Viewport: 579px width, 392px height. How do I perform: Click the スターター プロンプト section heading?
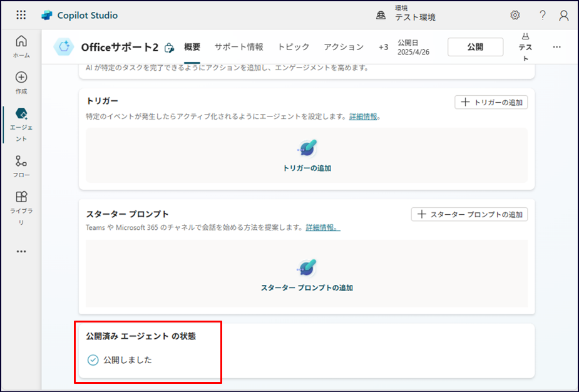128,214
